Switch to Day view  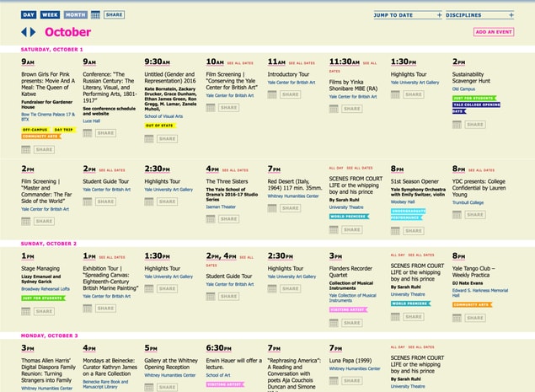tap(29, 15)
